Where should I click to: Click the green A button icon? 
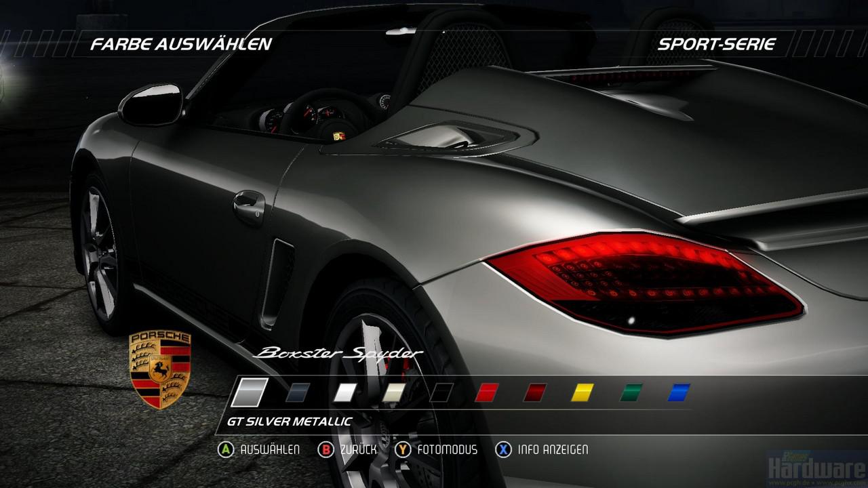click(x=225, y=449)
